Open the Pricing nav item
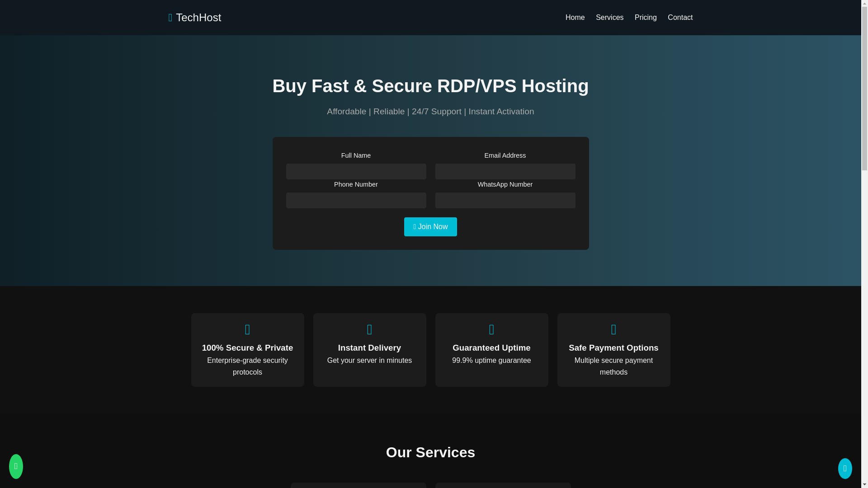868x488 pixels. (x=646, y=18)
